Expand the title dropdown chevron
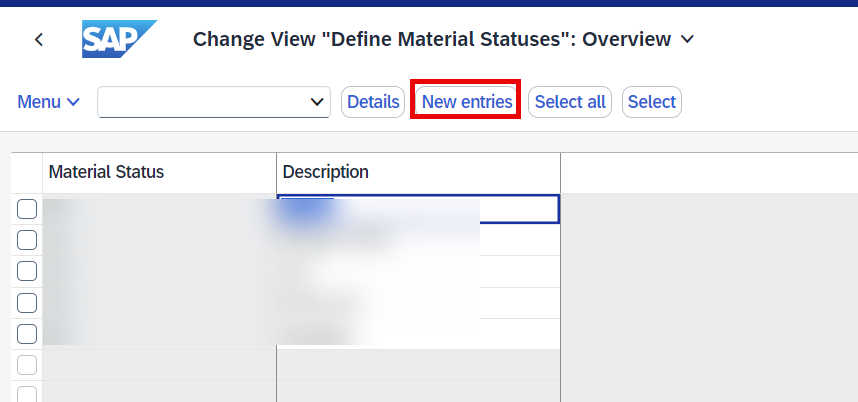This screenshot has width=858, height=402. [x=687, y=39]
